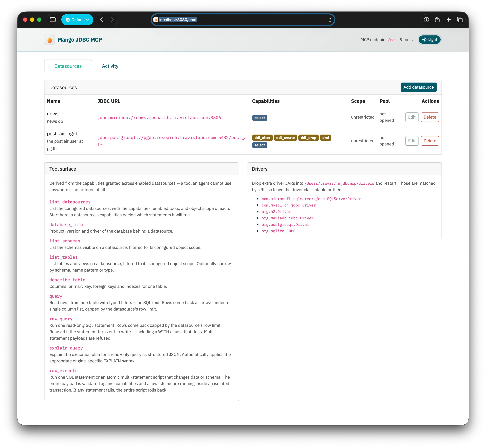Open the Safari downloads icon
Screen dimensions: 486x448
coord(426,20)
